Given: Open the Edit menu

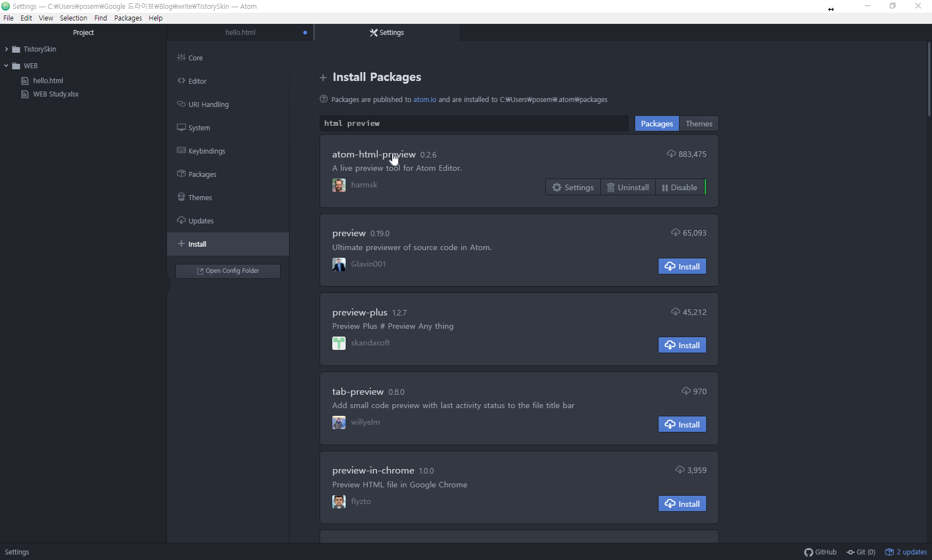Looking at the screenshot, I should pos(26,18).
